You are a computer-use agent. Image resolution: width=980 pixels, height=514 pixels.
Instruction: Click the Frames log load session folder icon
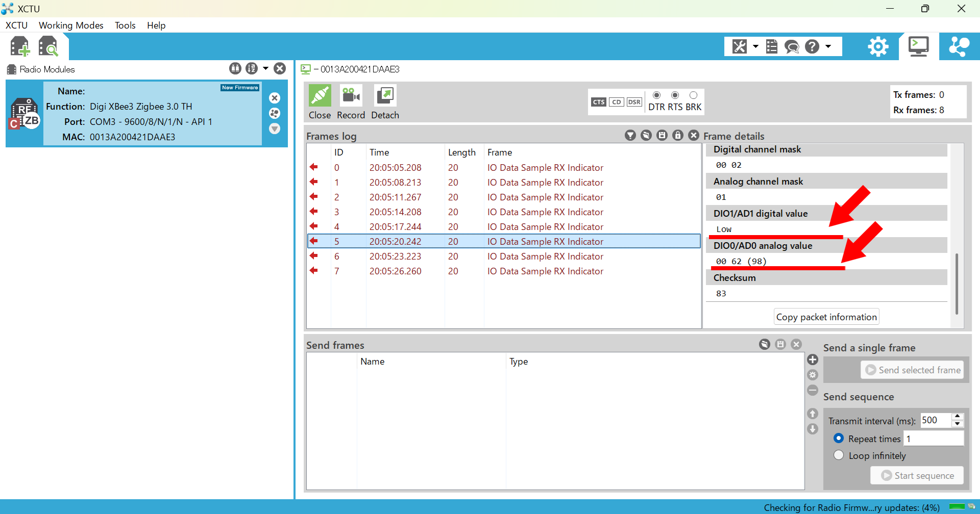point(646,135)
